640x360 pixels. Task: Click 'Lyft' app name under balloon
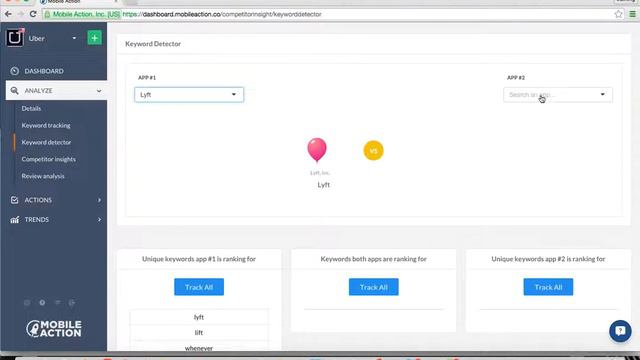tap(323, 185)
